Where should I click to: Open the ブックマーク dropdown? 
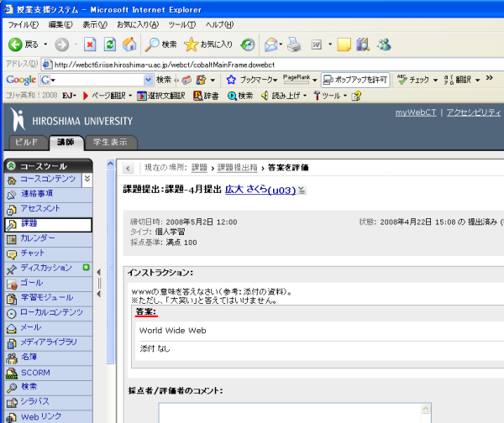(x=276, y=80)
